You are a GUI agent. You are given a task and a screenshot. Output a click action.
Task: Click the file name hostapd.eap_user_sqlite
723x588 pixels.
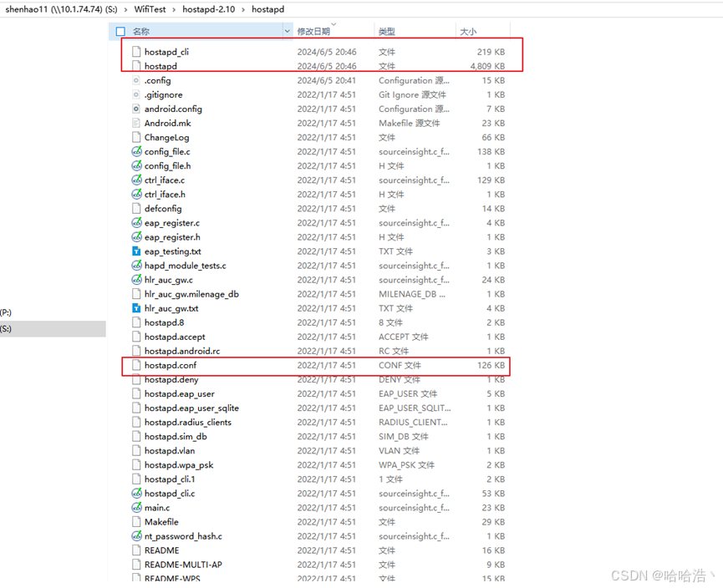[x=191, y=408]
